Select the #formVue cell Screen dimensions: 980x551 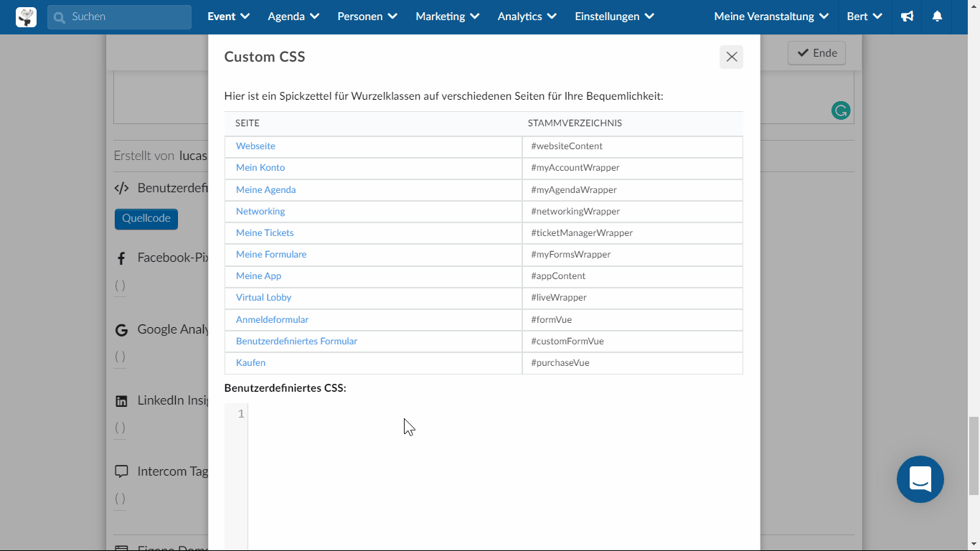pyautogui.click(x=632, y=320)
